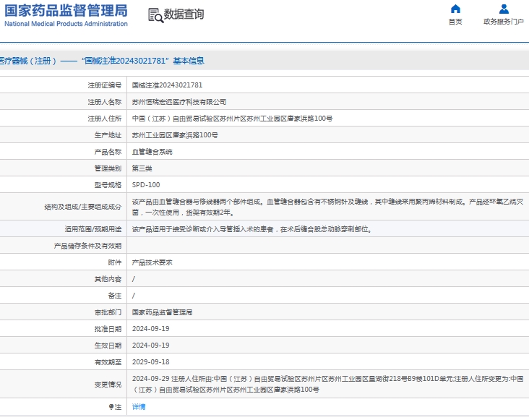Click the 批准日期 value 2024-09-19

click(x=151, y=329)
